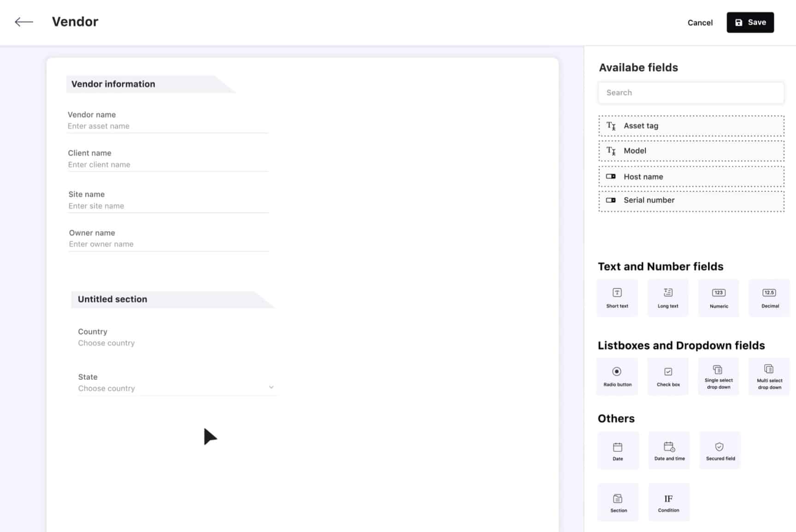Image resolution: width=796 pixels, height=532 pixels.
Task: Add a Radio button field
Action: pos(617,376)
